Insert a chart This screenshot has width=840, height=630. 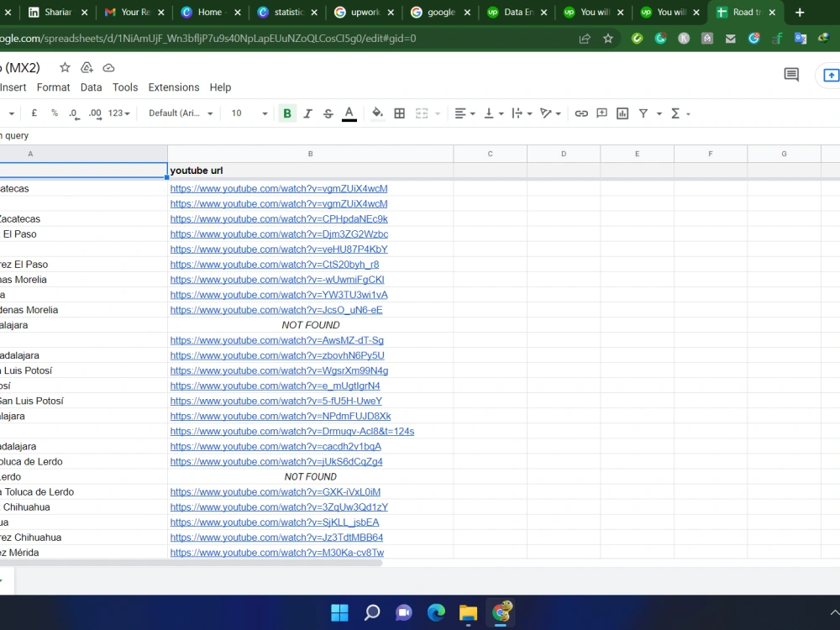(622, 113)
